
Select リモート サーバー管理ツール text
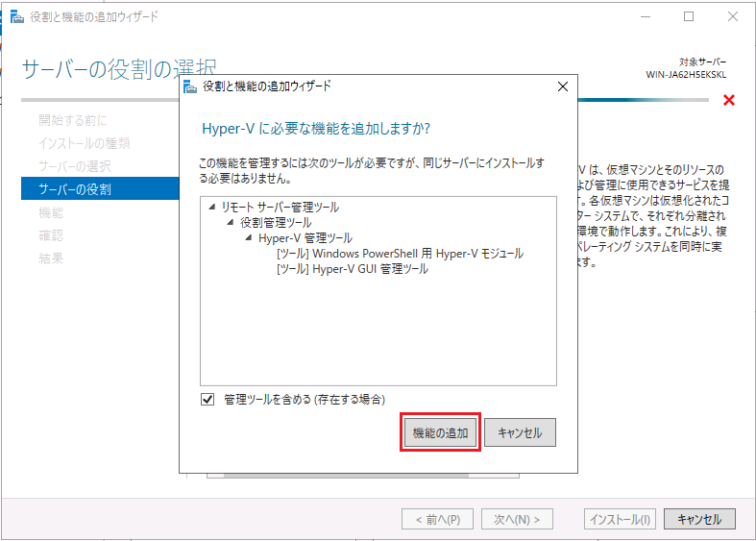(280, 208)
